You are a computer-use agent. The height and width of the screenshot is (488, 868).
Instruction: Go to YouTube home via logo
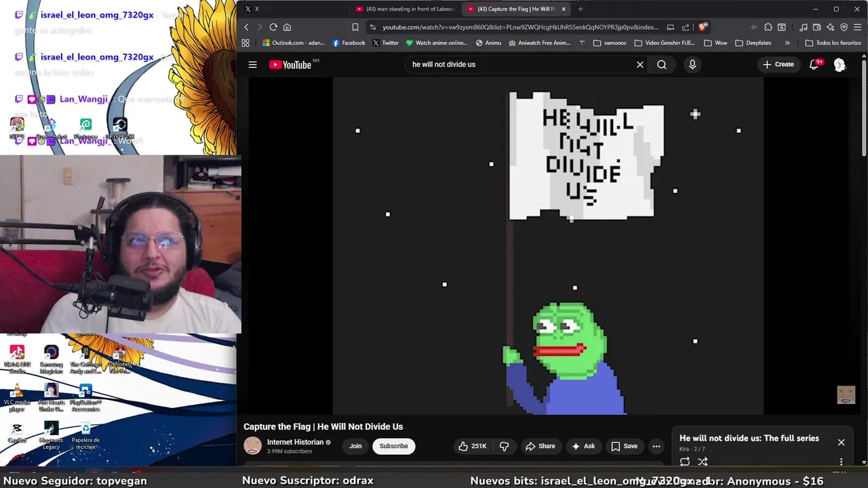290,64
